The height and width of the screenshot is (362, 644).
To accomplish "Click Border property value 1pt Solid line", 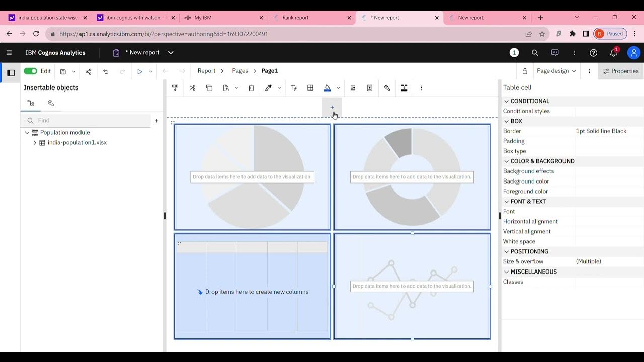I will point(601,131).
